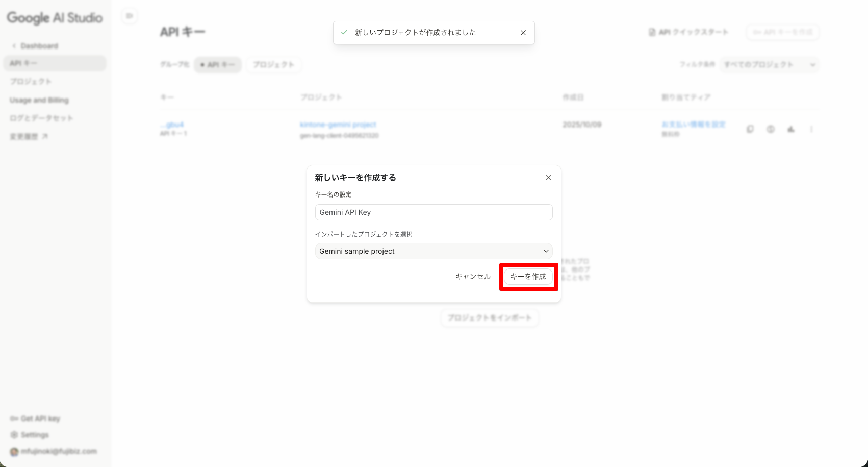Open the API クイックスタート link
This screenshot has height=467, width=868.
[x=688, y=32]
